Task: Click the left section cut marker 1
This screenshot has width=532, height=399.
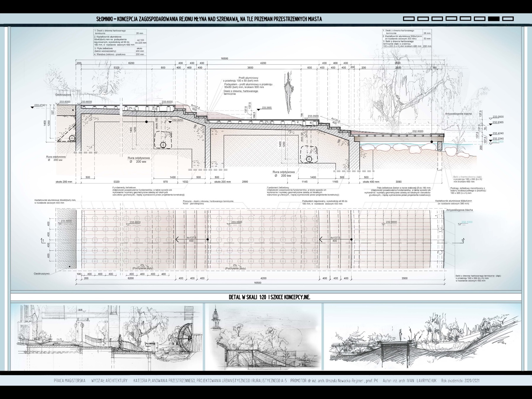Action: pyautogui.click(x=43, y=241)
